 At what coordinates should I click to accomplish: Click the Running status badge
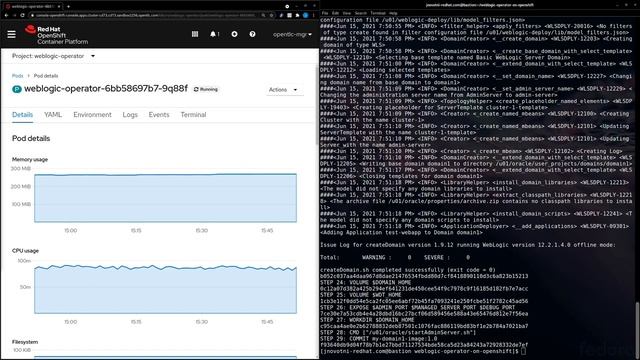206,89
